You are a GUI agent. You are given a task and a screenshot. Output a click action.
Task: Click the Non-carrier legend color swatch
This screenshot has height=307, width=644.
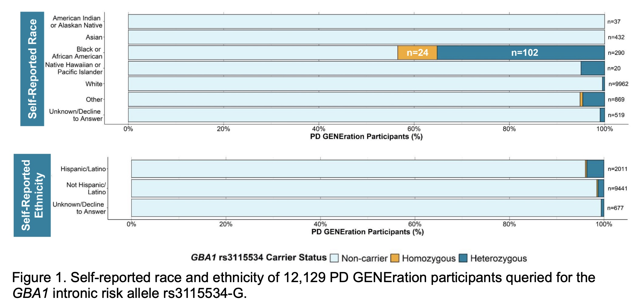tap(334, 258)
